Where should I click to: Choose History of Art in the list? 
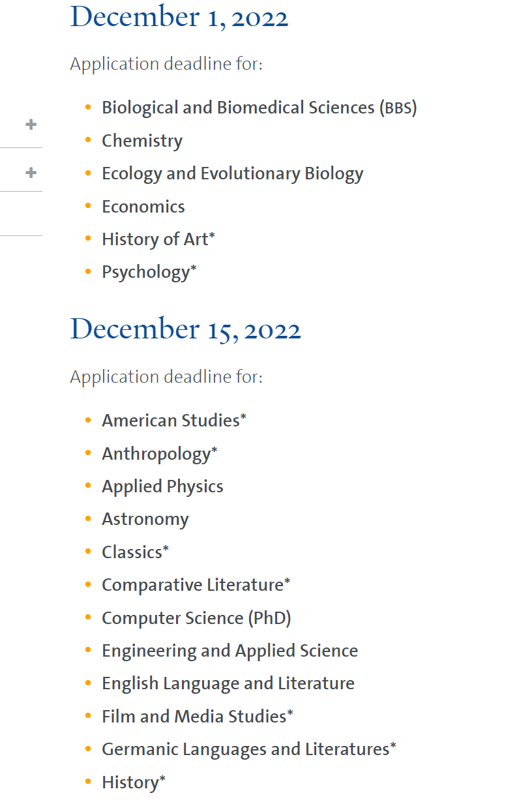tap(158, 239)
